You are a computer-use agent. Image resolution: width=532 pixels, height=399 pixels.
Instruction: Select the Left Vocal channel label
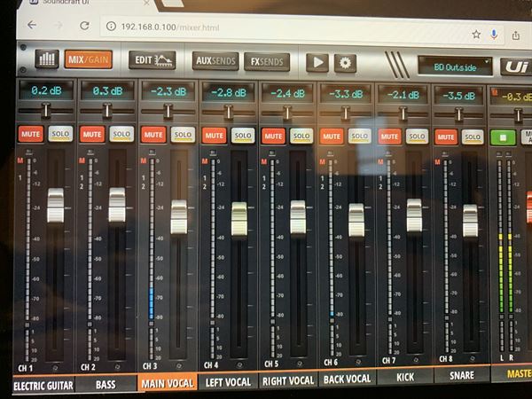(228, 381)
